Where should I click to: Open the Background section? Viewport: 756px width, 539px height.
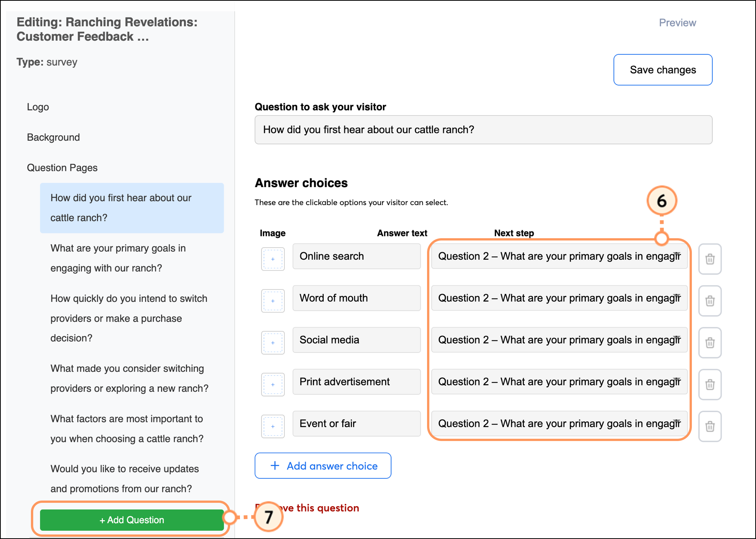(x=53, y=138)
